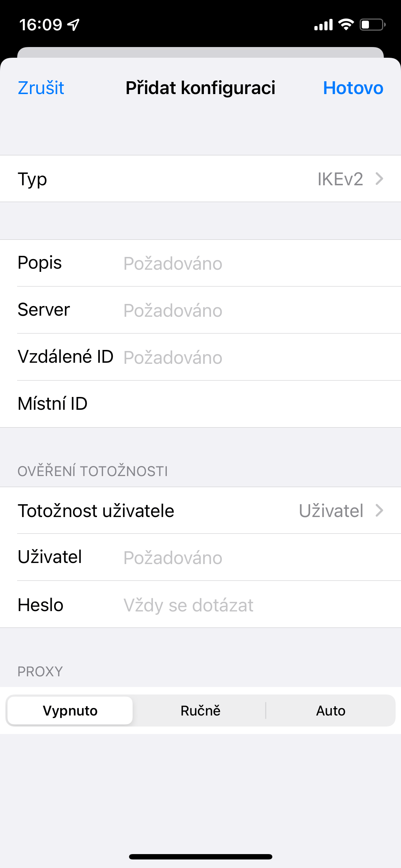Select Vypnuto proxy option
This screenshot has width=401, height=868.
70,711
